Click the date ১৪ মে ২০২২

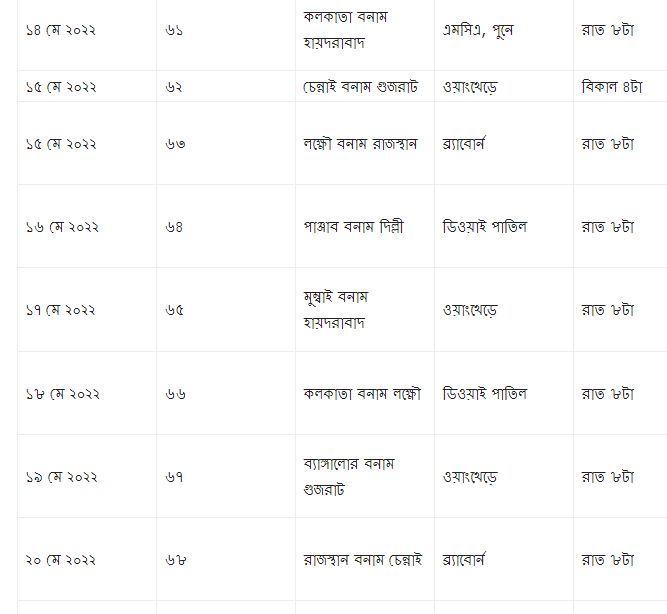pyautogui.click(x=61, y=31)
